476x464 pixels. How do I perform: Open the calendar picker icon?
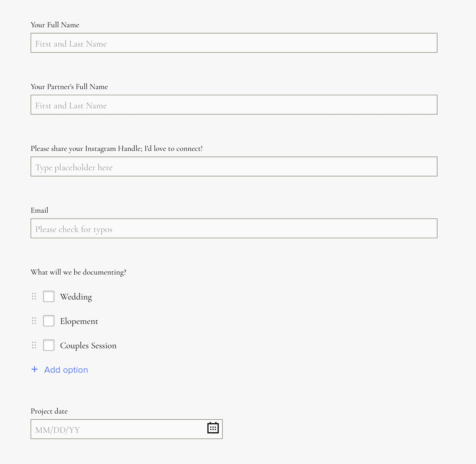[x=213, y=428]
